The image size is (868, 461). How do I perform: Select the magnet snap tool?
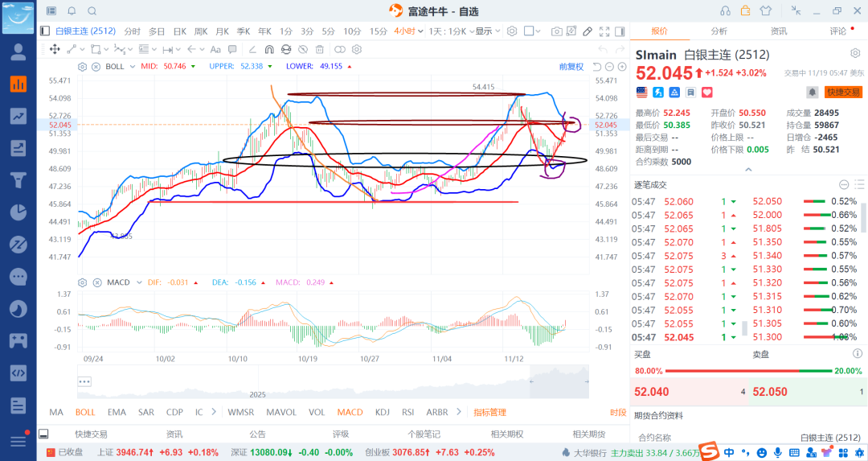(x=269, y=49)
